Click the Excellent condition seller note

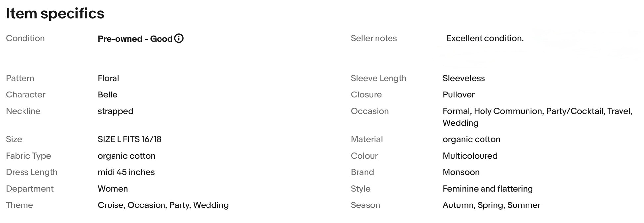coord(485,38)
